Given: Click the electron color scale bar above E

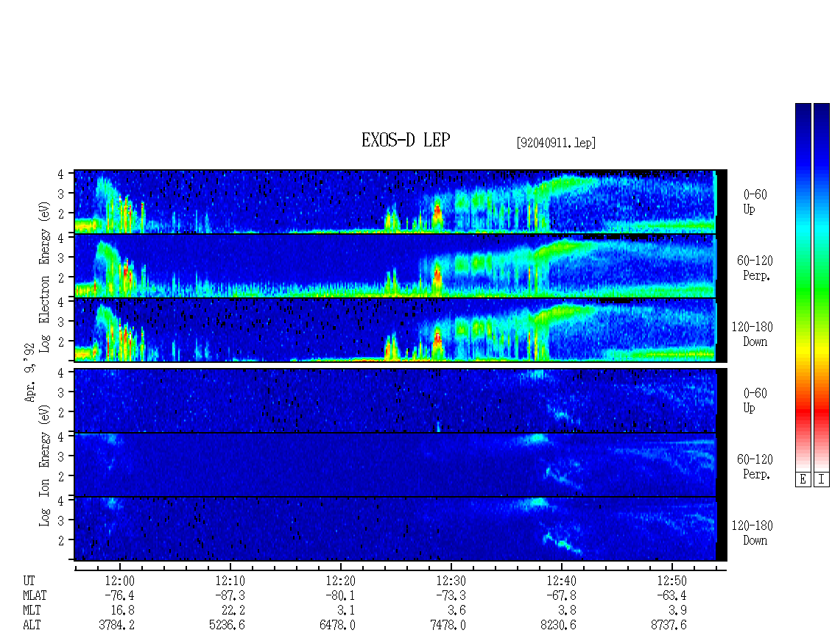Looking at the screenshot, I should [x=803, y=287].
